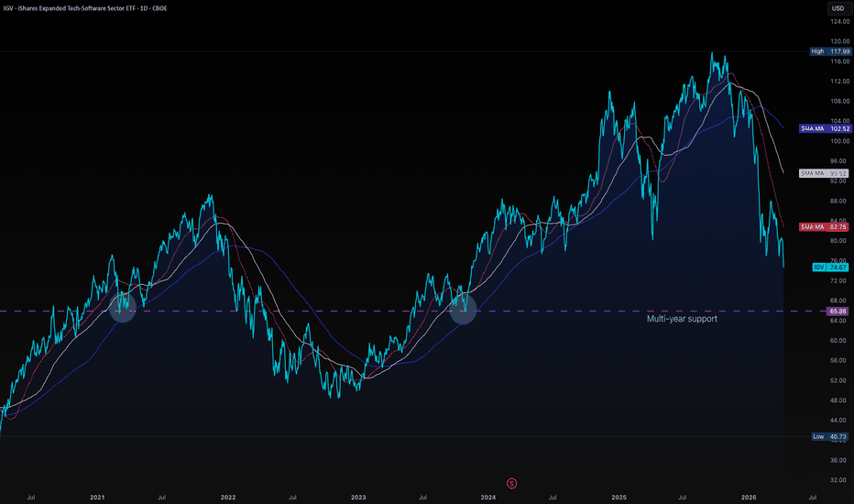The height and width of the screenshot is (504, 854).
Task: Select the late-2023 highlight circle on chart
Action: pyautogui.click(x=464, y=310)
